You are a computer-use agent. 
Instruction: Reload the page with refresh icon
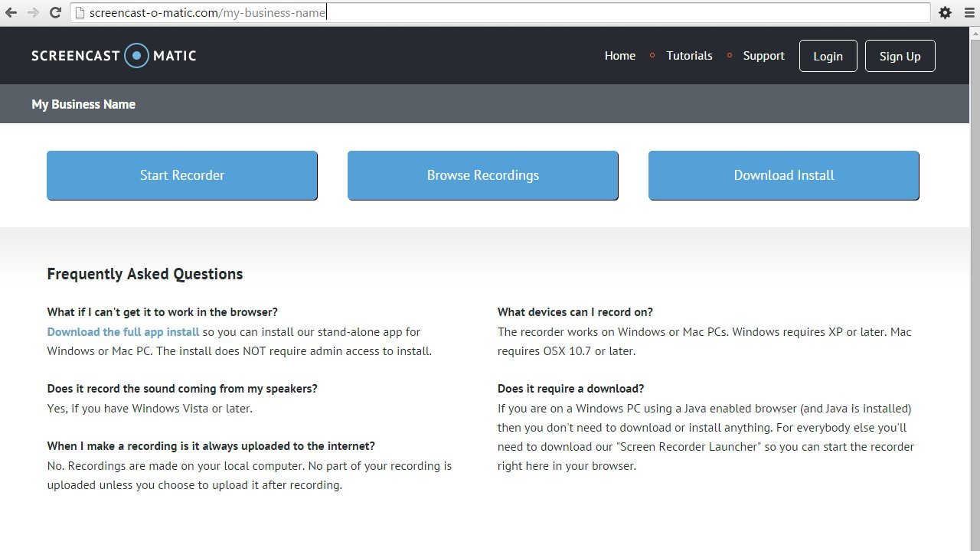[55, 12]
